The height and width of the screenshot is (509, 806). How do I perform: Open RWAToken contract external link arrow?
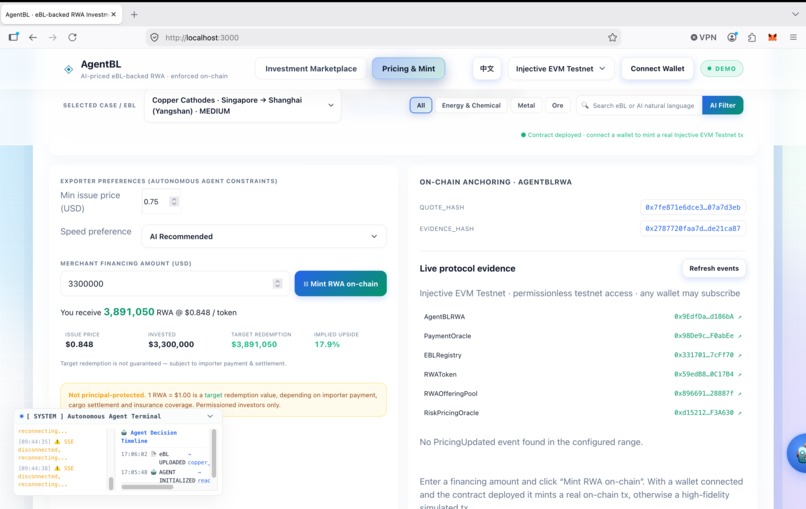pyautogui.click(x=740, y=375)
